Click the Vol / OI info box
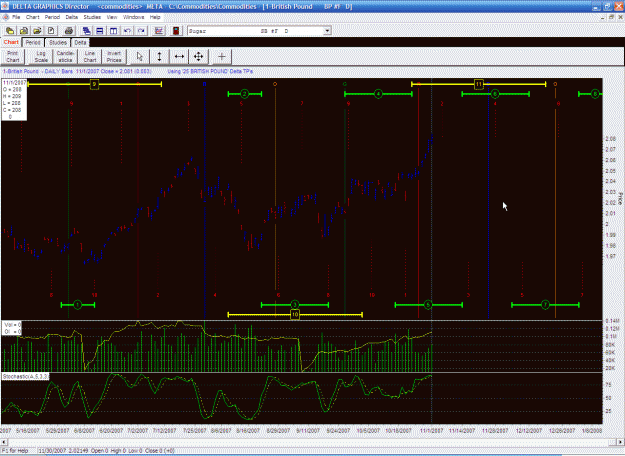Image resolution: width=625 pixels, height=456 pixels. point(12,328)
